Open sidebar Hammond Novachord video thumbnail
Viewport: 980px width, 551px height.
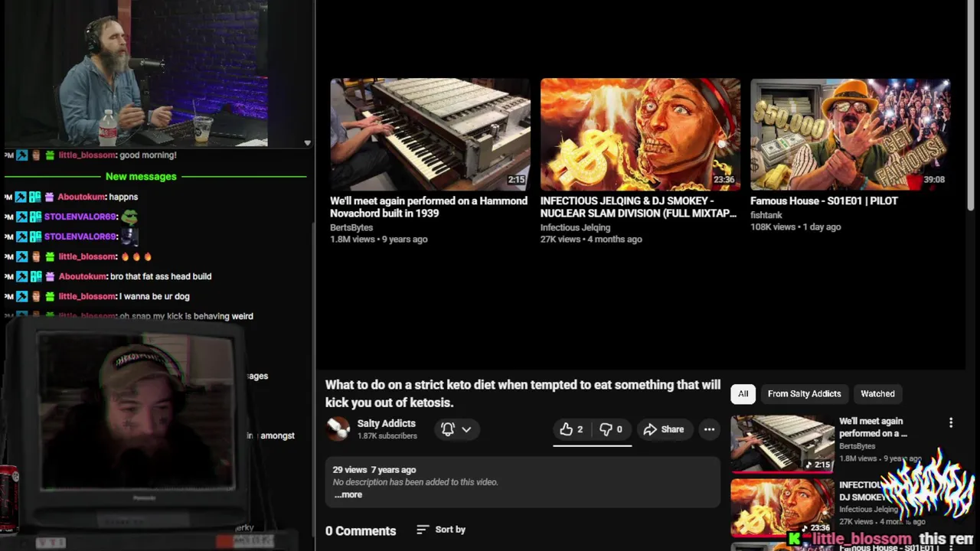click(x=782, y=443)
